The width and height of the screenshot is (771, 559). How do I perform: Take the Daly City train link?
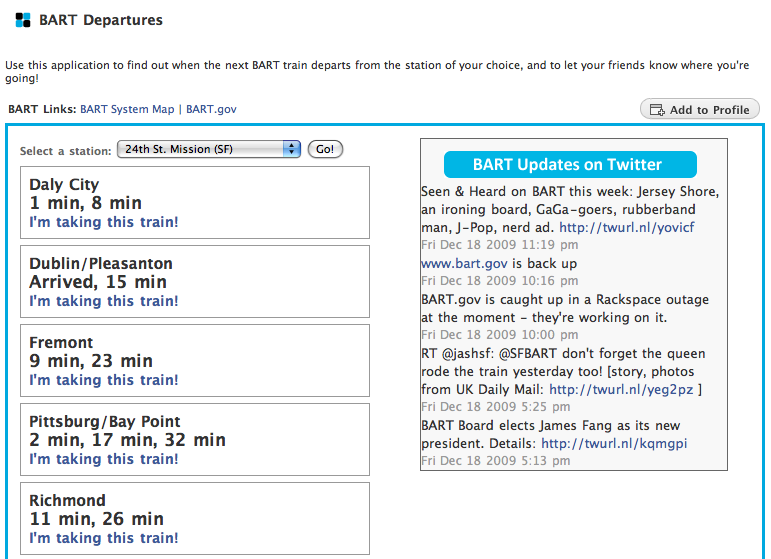click(104, 222)
